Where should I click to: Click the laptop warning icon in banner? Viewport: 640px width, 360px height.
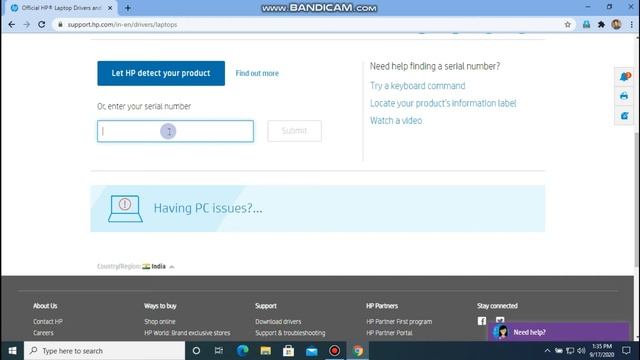[125, 209]
